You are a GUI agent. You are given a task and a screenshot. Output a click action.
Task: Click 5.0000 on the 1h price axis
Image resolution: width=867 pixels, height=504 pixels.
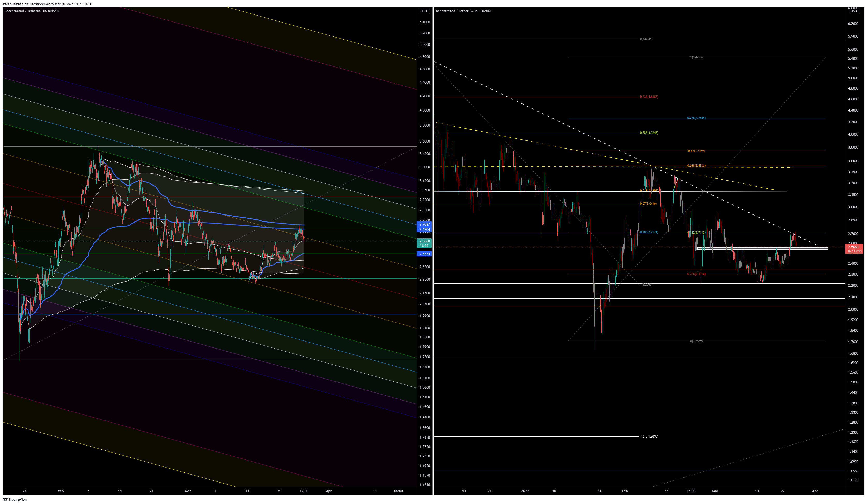(424, 45)
